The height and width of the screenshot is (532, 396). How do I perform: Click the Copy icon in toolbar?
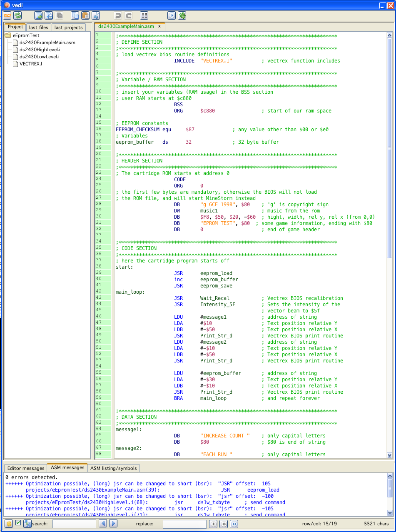coord(75,15)
